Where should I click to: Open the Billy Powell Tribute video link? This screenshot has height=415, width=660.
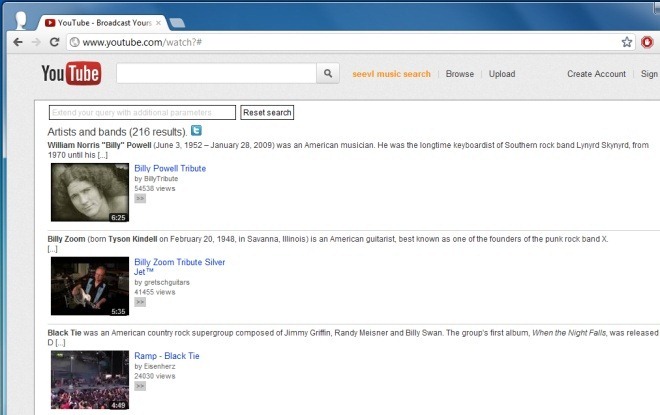tap(170, 168)
